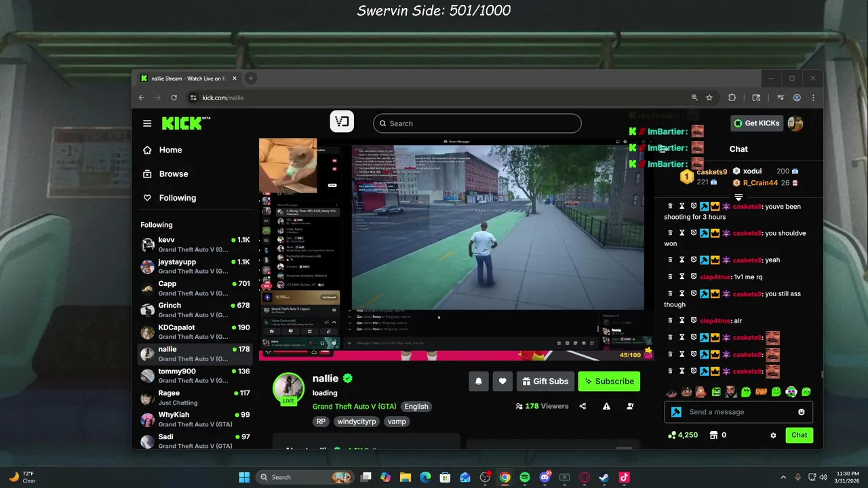868x488 pixels.
Task: Click the English language tag
Action: pyautogui.click(x=416, y=407)
